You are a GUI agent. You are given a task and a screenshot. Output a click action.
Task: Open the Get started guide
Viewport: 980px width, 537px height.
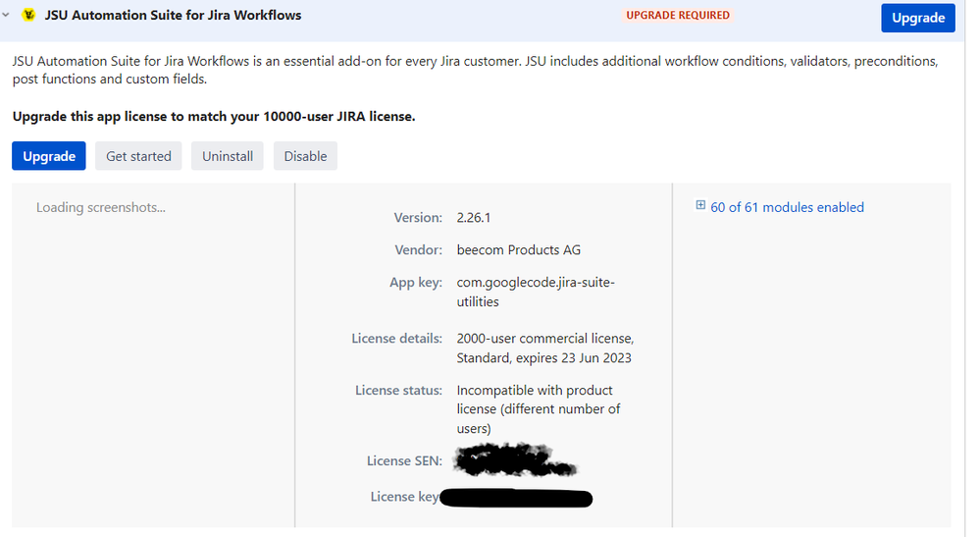[x=138, y=156]
